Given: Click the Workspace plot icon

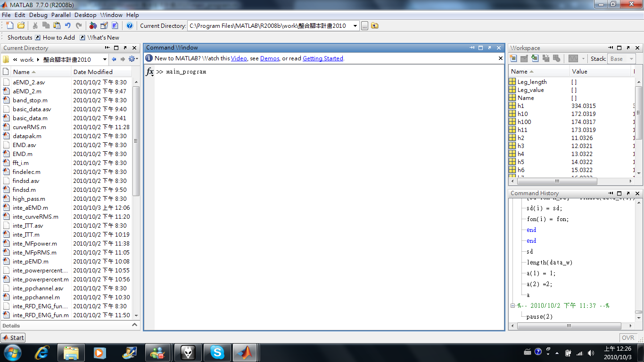Looking at the screenshot, I should [x=573, y=58].
